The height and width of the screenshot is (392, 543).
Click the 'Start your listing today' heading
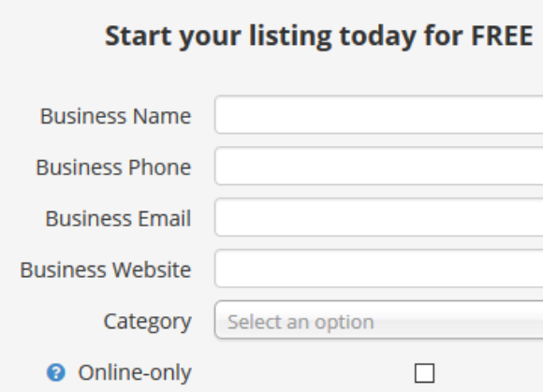point(319,36)
